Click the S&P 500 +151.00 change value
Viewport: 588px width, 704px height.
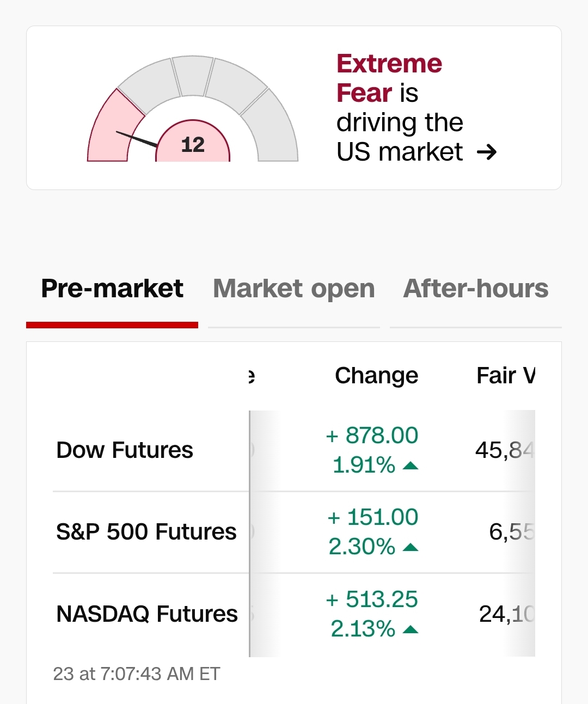tap(373, 517)
